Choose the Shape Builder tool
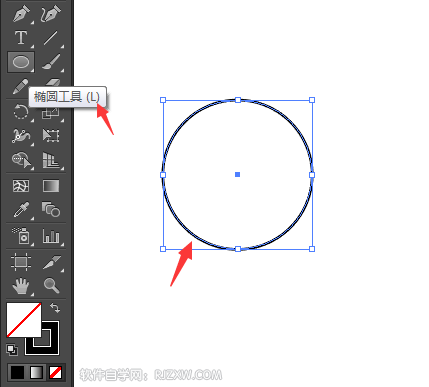Screen dimensions: 429x387 21,160
